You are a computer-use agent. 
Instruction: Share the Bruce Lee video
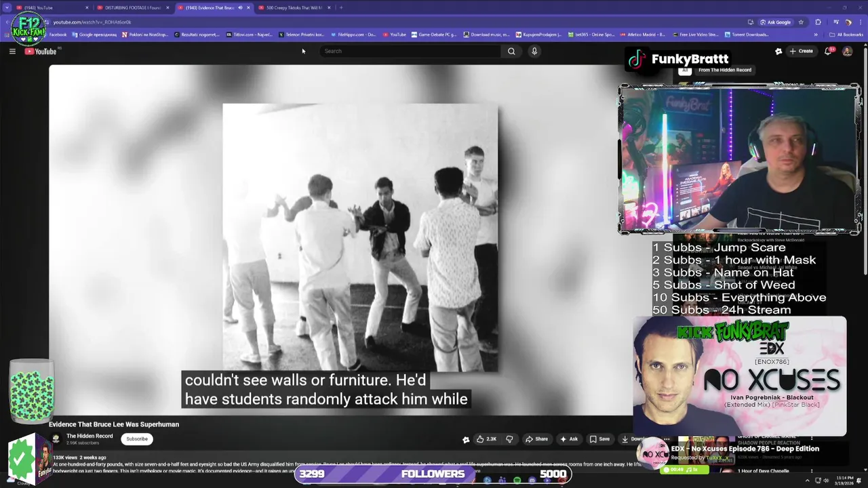[536, 439]
